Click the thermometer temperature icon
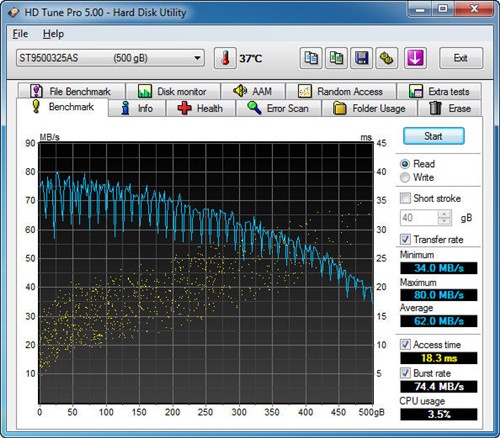The width and height of the screenshot is (500, 438). [x=225, y=58]
